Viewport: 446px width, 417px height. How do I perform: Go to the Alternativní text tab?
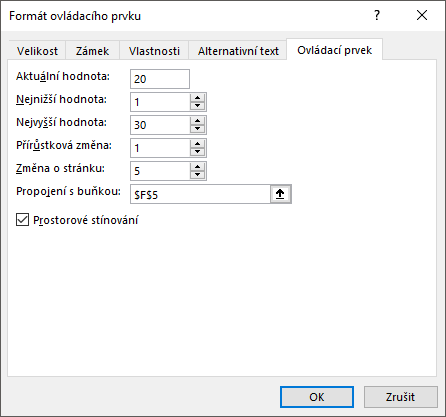(238, 51)
